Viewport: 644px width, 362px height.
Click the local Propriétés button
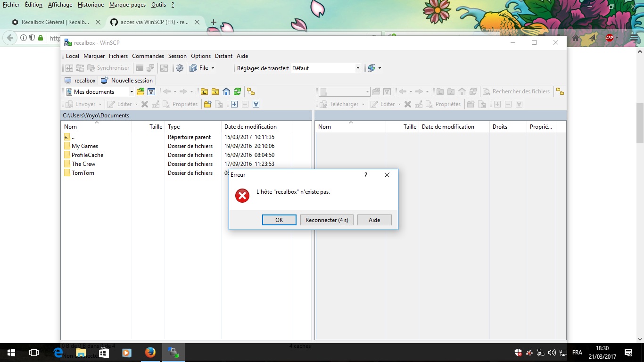180,104
